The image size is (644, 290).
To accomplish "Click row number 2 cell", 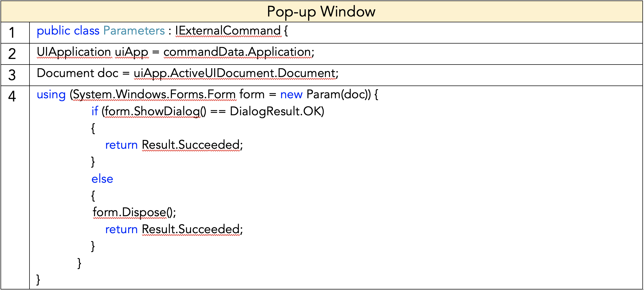I will click(12, 54).
